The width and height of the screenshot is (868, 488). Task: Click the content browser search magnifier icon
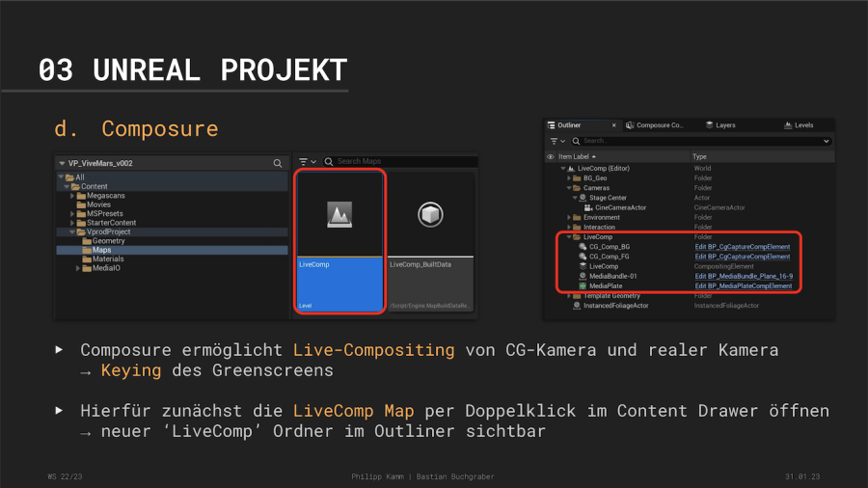[x=278, y=163]
